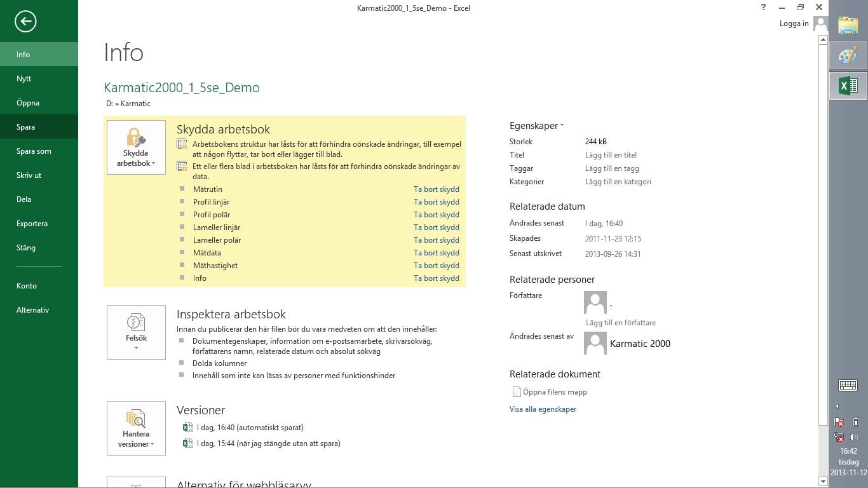Click the Excel taskbar icon
This screenshot has height=488, width=868.
point(848,86)
